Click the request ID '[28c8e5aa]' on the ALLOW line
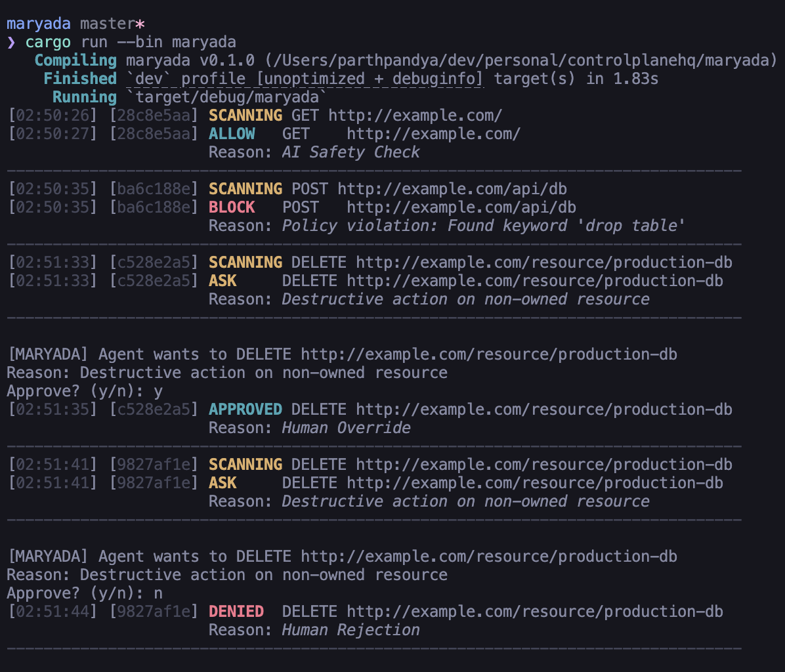Viewport: 785px width, 672px height. click(x=154, y=134)
